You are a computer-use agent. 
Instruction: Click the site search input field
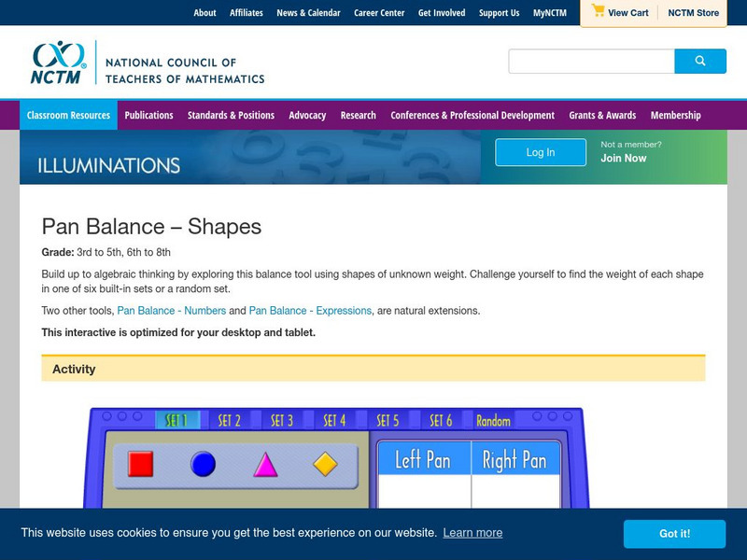click(591, 61)
